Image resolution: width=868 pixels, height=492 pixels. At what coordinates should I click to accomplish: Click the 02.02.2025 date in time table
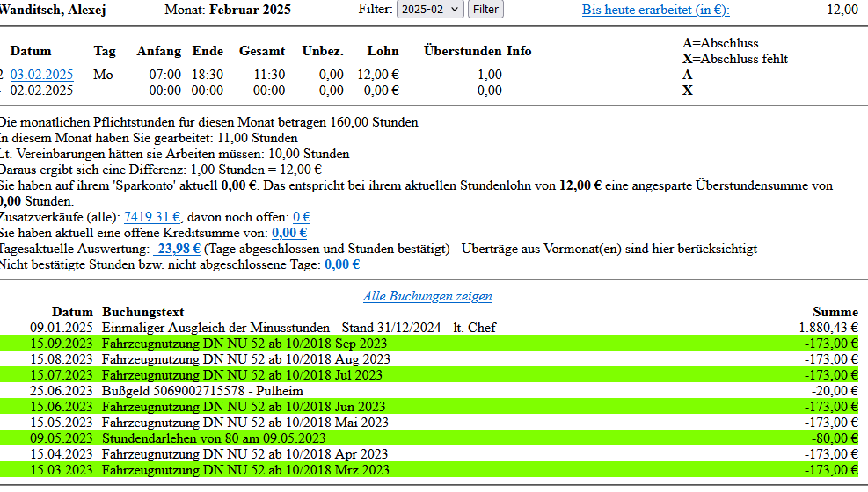pos(41,90)
